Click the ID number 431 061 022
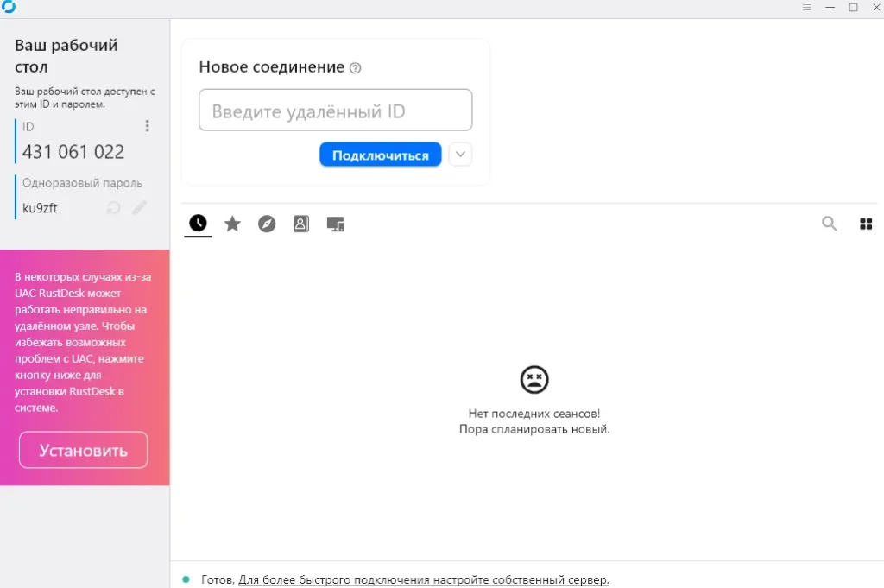Image resolution: width=884 pixels, height=588 pixels. pos(73,152)
